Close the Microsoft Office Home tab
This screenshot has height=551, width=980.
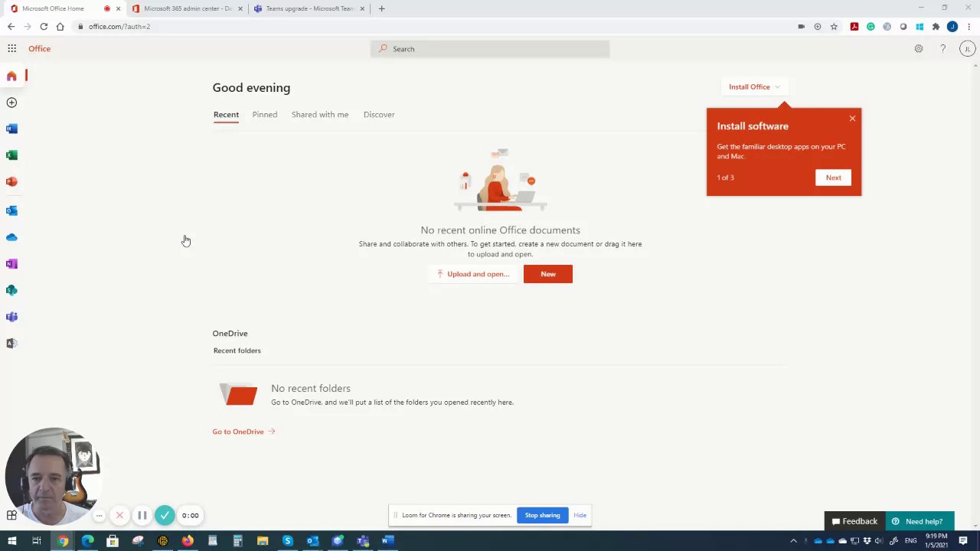point(118,8)
